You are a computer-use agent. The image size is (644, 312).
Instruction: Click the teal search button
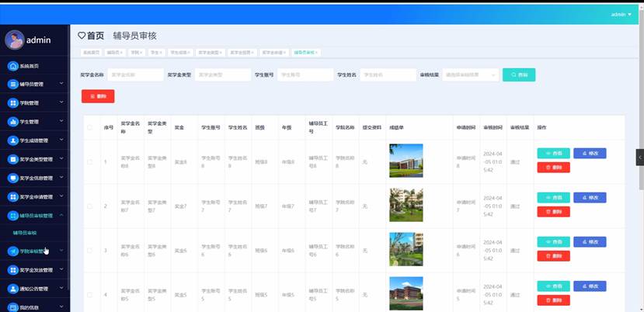[x=519, y=75]
